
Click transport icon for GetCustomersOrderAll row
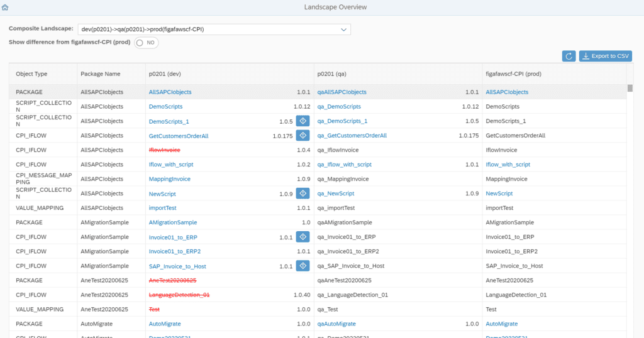[x=303, y=135]
